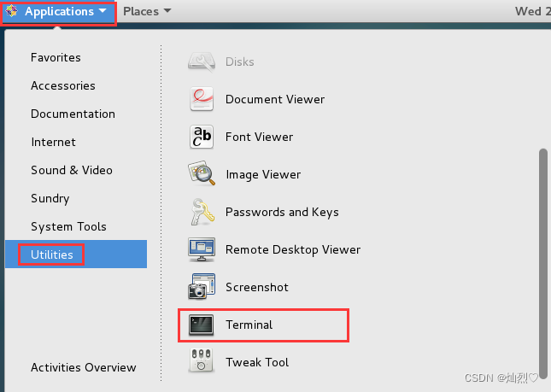The width and height of the screenshot is (551, 392).
Task: Choose the Documentation category
Action: (73, 114)
